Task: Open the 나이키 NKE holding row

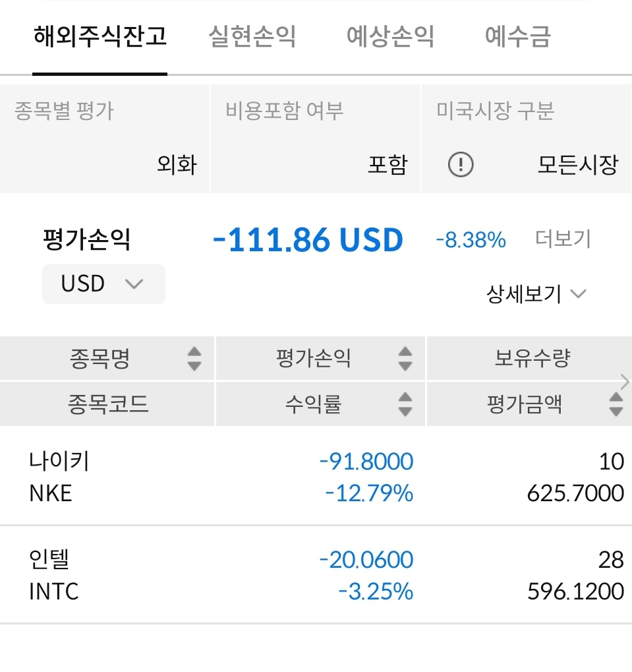Action: pyautogui.click(x=316, y=476)
